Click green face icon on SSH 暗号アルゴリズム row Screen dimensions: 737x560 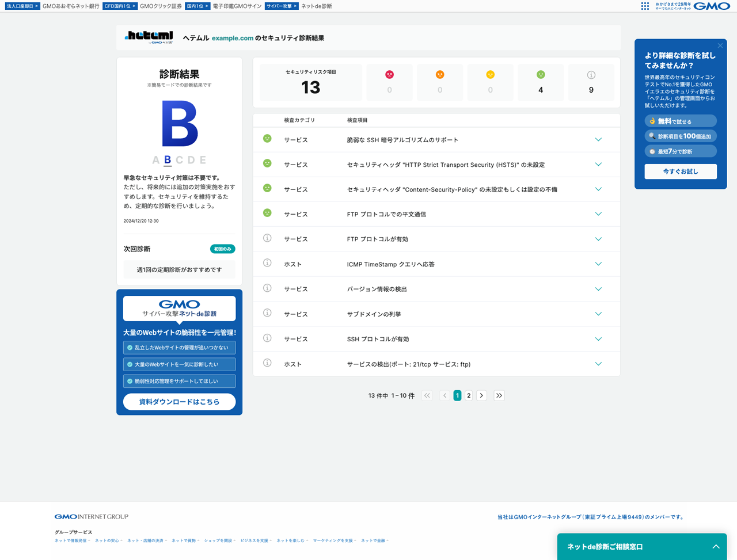pos(267,139)
